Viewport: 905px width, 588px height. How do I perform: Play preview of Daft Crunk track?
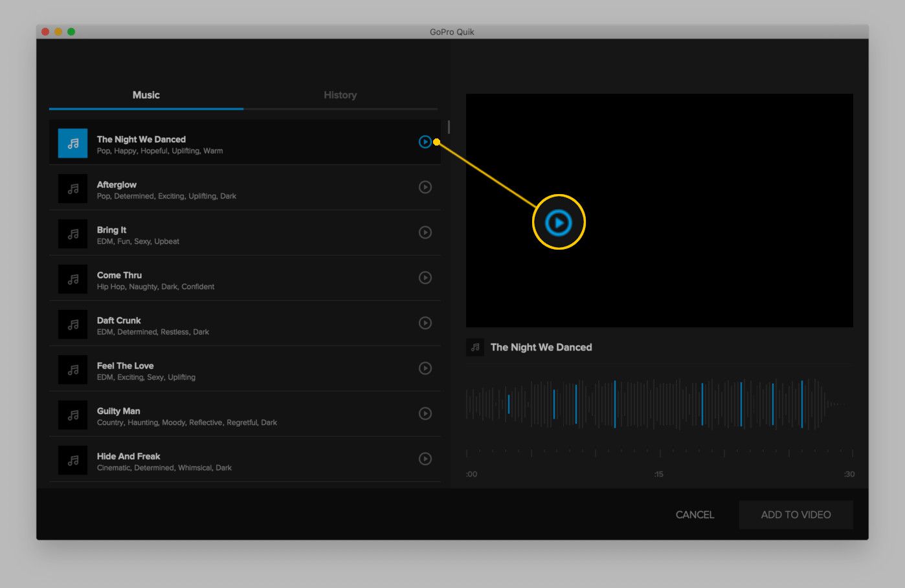tap(425, 323)
